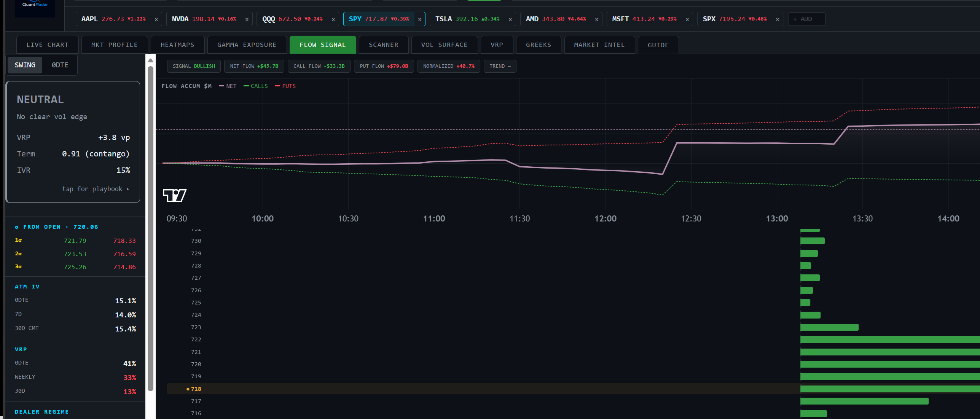Click ATM IV 0DTE value 15.1%
This screenshot has width=980, height=419.
pyautogui.click(x=126, y=301)
